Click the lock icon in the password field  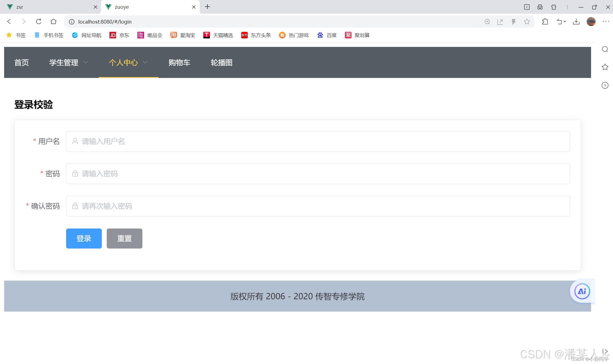75,173
